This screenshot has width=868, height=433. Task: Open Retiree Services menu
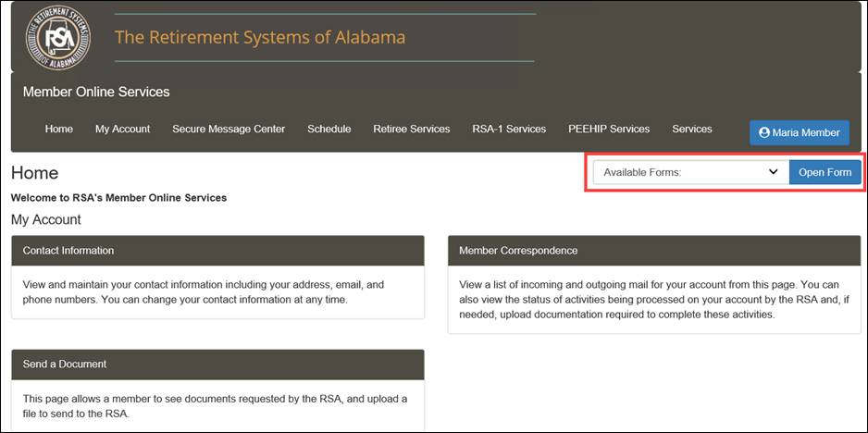click(411, 129)
